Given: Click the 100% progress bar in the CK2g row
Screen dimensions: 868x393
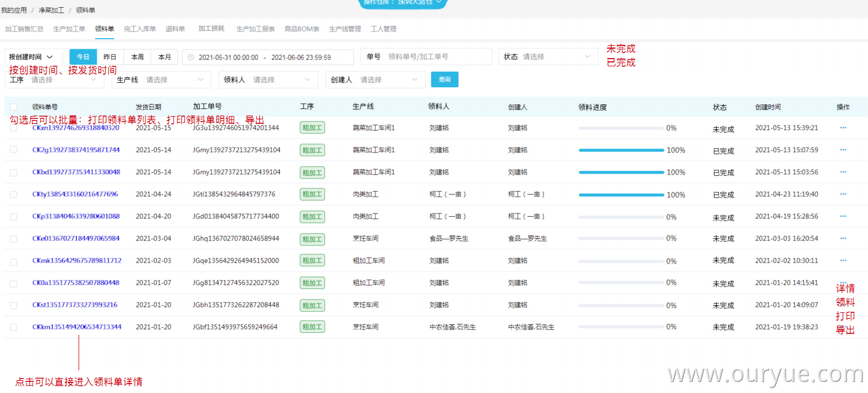Looking at the screenshot, I should click(621, 150).
